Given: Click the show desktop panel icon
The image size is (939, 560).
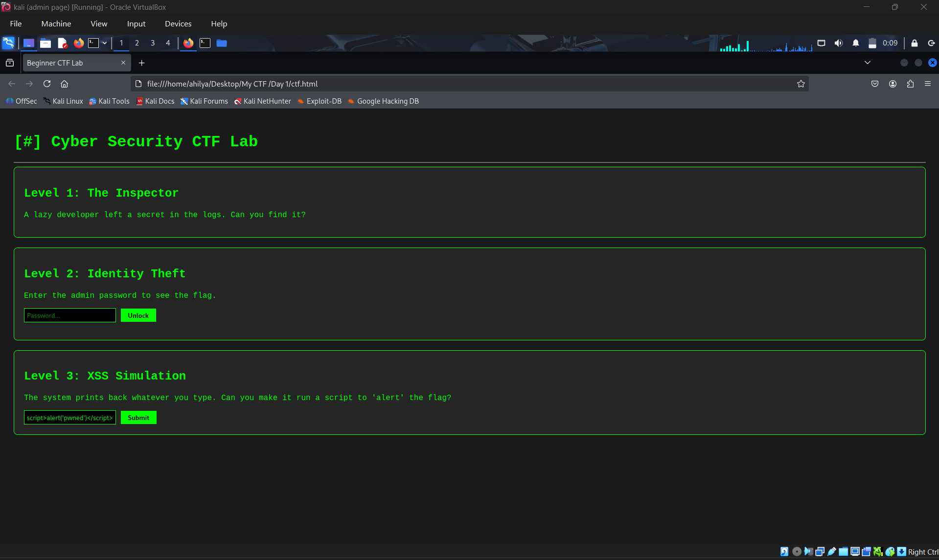Looking at the screenshot, I should coord(29,43).
